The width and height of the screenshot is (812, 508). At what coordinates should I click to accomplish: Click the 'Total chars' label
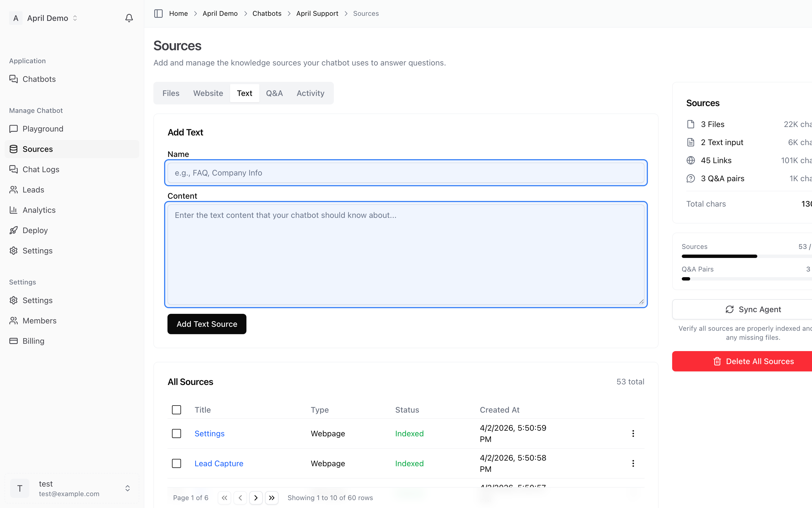pyautogui.click(x=706, y=204)
